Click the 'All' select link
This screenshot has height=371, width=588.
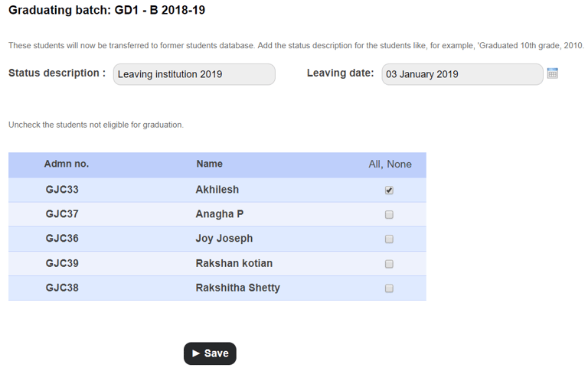pos(375,164)
